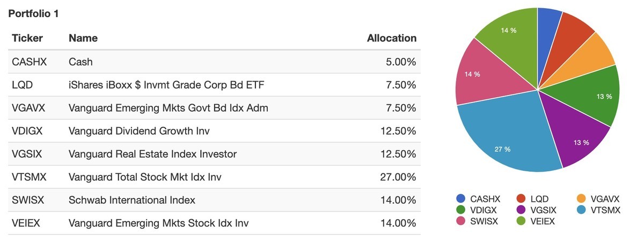Click the Allocation column header
The image size is (644, 240).
point(391,38)
